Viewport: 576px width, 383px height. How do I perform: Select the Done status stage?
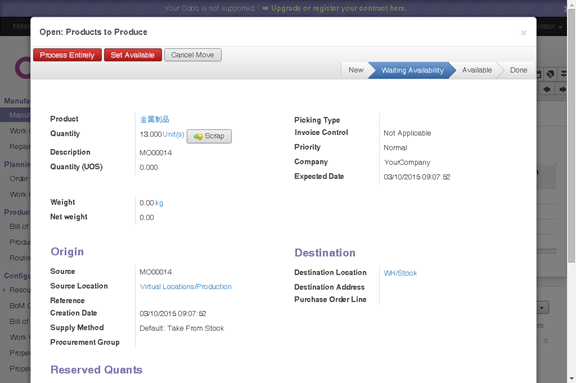(518, 70)
